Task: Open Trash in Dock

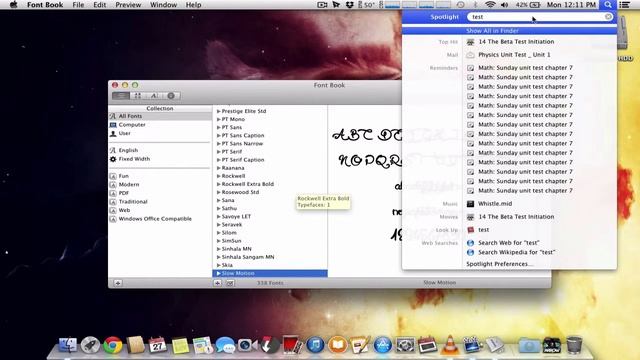Action: [x=574, y=345]
